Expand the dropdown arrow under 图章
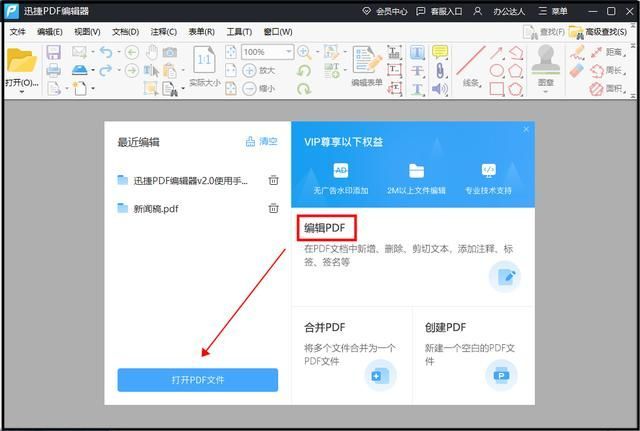Screen dimensions: 640x431 [546, 92]
